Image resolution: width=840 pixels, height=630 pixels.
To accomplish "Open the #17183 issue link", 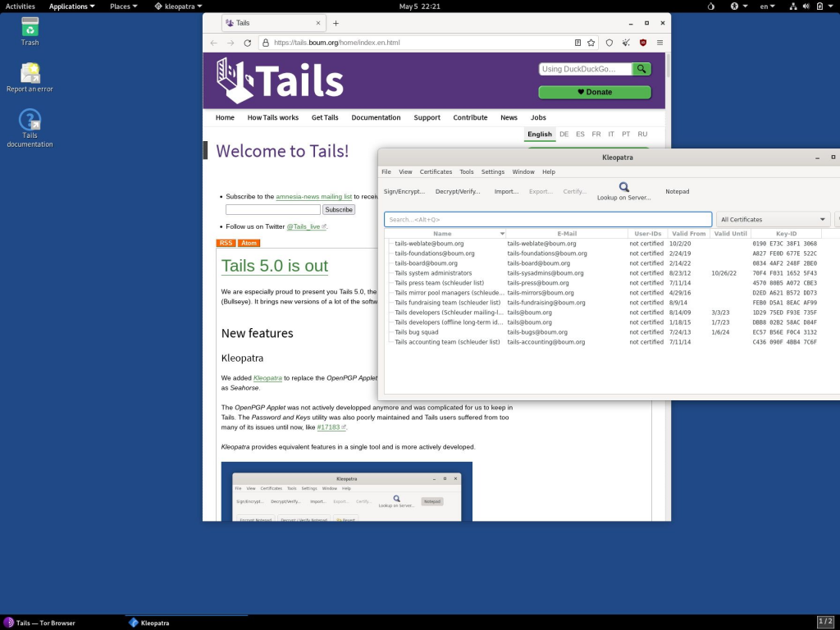I will click(331, 427).
